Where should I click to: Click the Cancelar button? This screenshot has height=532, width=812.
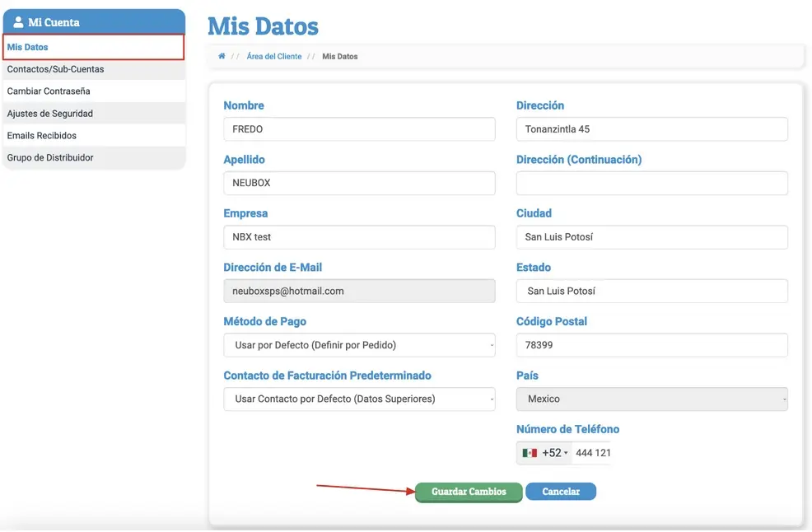pos(561,492)
